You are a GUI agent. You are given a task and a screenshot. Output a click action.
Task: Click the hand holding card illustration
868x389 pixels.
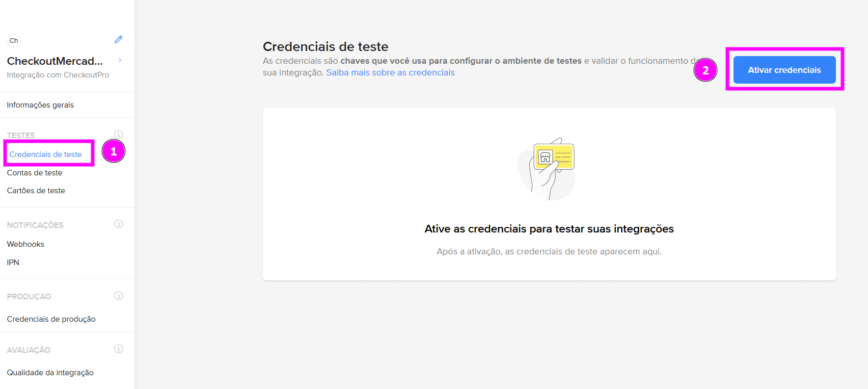coord(546,169)
